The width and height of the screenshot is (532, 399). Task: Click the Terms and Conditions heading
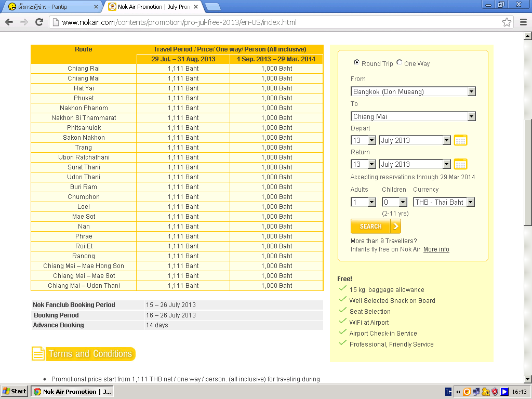(90, 354)
